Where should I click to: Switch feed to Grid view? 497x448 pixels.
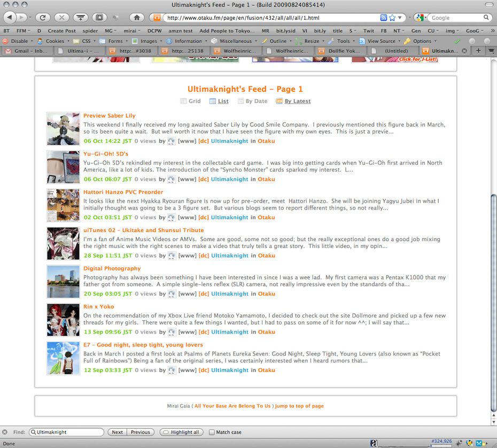191,101
